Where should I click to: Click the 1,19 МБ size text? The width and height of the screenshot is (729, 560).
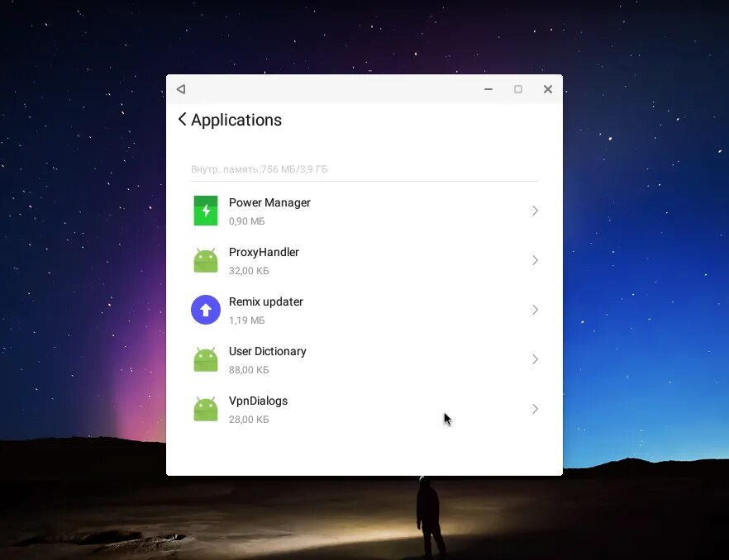point(247,320)
